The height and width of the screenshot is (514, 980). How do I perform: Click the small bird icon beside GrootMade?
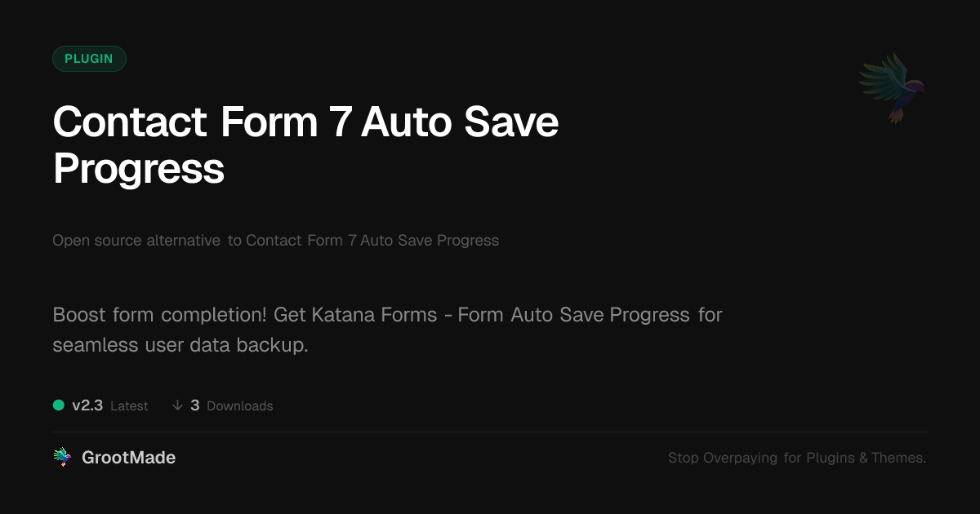[62, 458]
